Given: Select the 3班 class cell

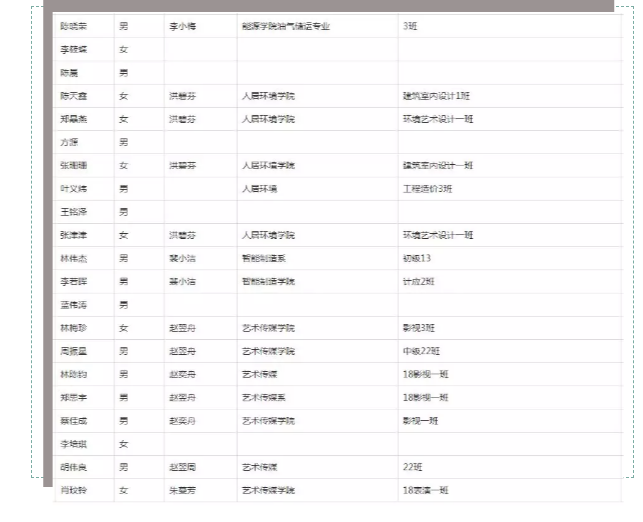Looking at the screenshot, I should tap(510, 26).
